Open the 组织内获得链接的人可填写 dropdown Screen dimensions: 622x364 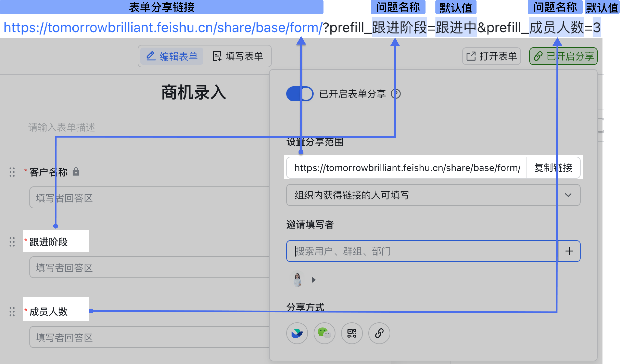coord(433,195)
